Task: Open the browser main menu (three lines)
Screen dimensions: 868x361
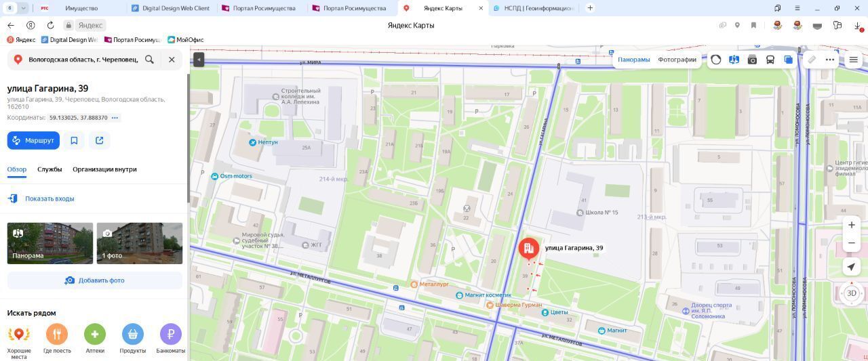Action: (797, 8)
